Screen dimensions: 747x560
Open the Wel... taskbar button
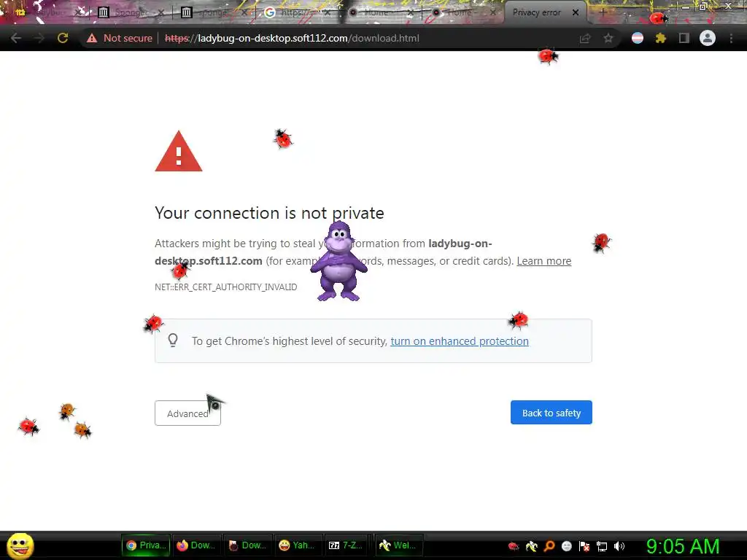pos(398,545)
